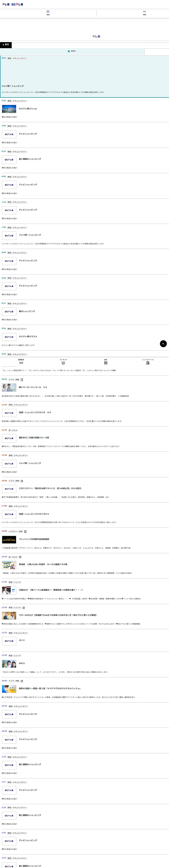
Task: Open the BSテレ東Shop program thumbnail
Action: (x=9, y=109)
